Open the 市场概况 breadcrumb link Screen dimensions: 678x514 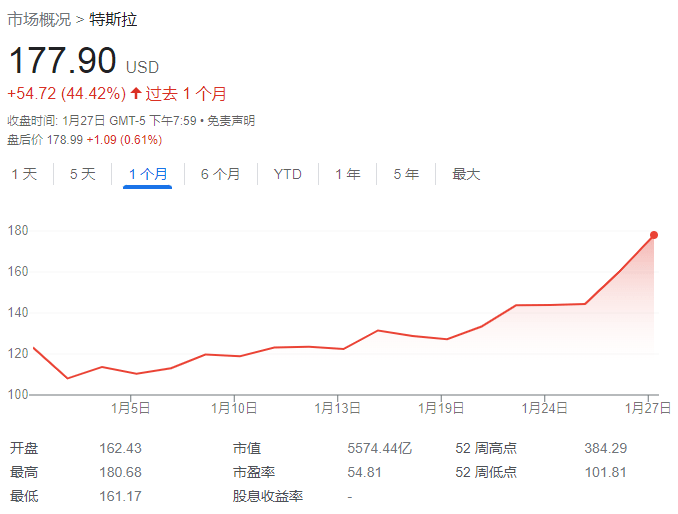tap(39, 20)
